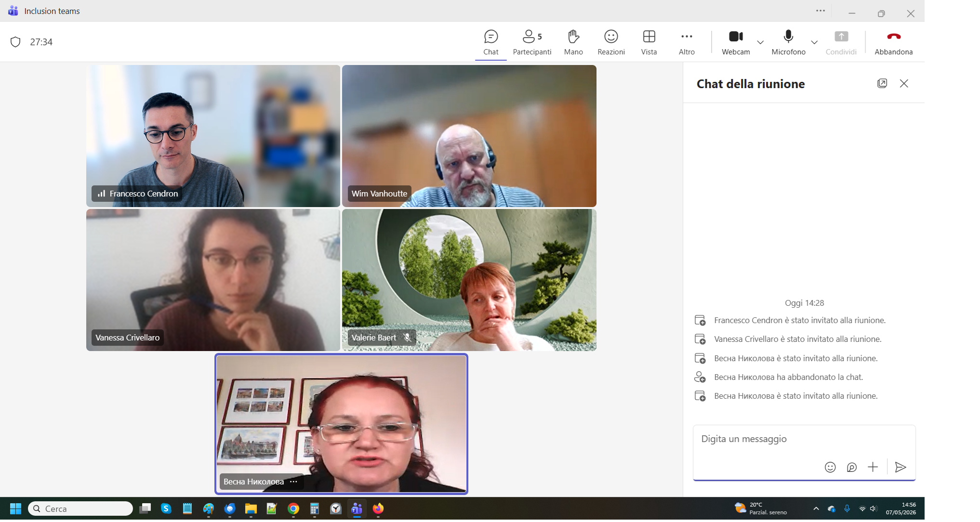Click the shield meeting security icon

(15, 42)
